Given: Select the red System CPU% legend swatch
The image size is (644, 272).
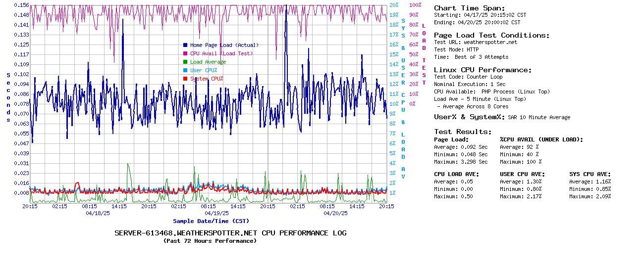Looking at the screenshot, I should 185,79.
